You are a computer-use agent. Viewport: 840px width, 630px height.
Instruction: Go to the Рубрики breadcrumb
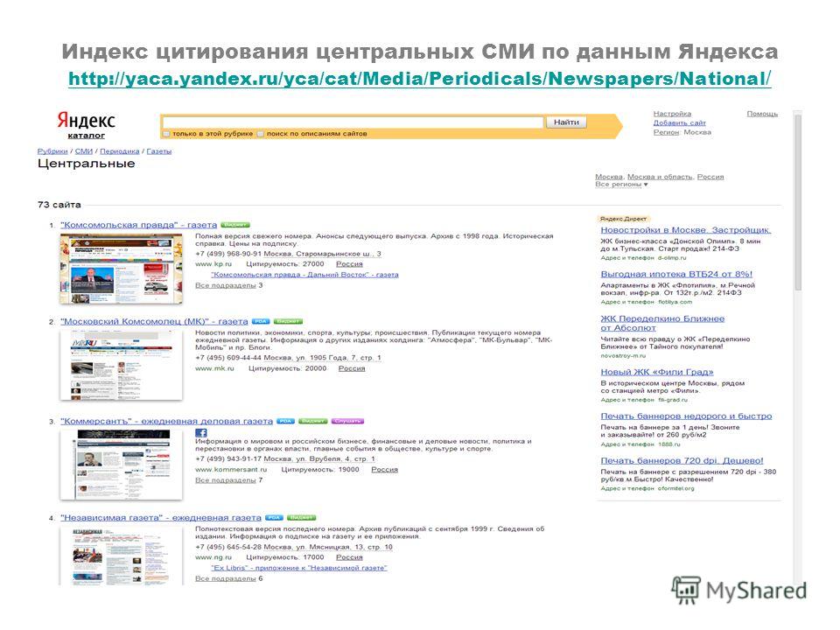[52, 151]
